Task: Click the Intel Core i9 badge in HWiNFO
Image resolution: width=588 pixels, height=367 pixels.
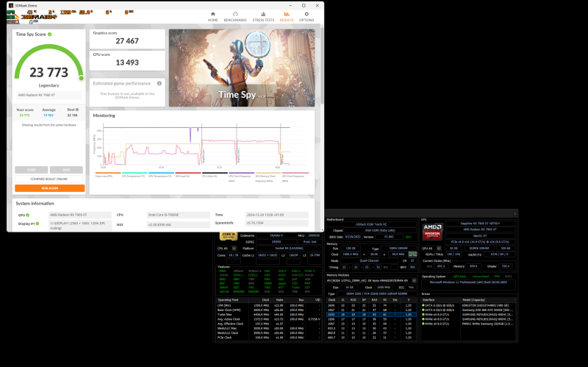Action: [x=229, y=236]
